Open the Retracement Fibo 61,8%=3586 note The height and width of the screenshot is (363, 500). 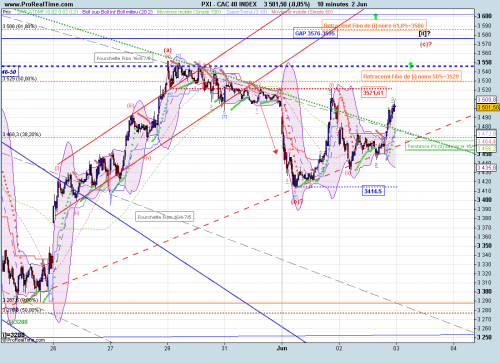click(374, 25)
